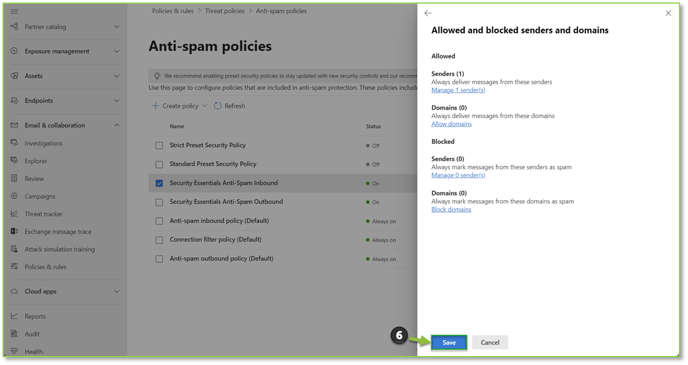This screenshot has height=365, width=688.
Task: Collapse the Email & collaboration section
Action: tap(116, 125)
